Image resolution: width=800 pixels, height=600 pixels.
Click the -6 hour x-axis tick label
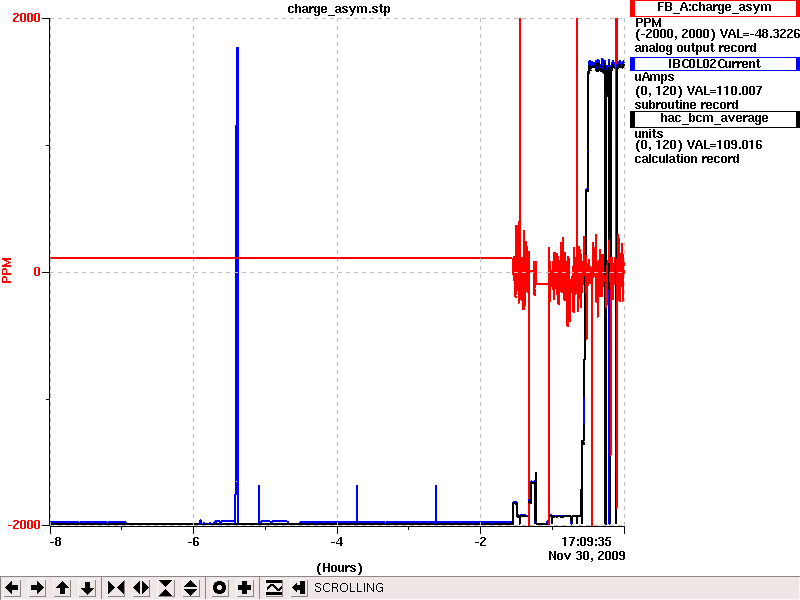tap(193, 541)
